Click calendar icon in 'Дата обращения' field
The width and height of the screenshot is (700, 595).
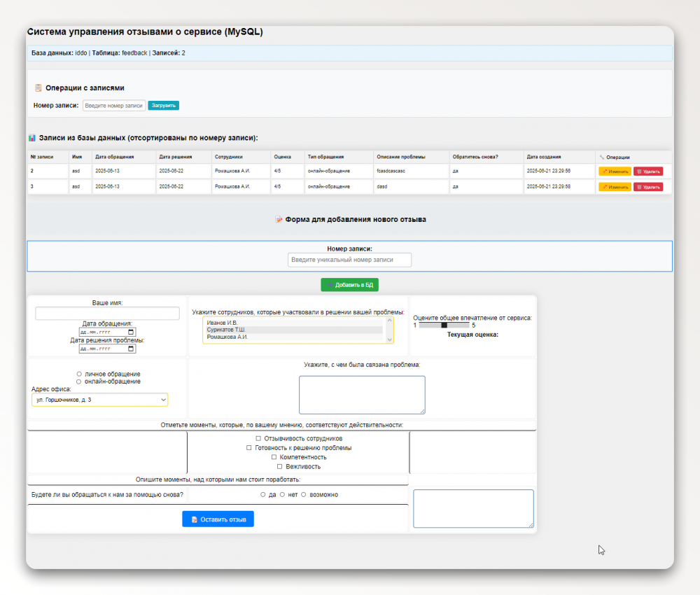(132, 332)
